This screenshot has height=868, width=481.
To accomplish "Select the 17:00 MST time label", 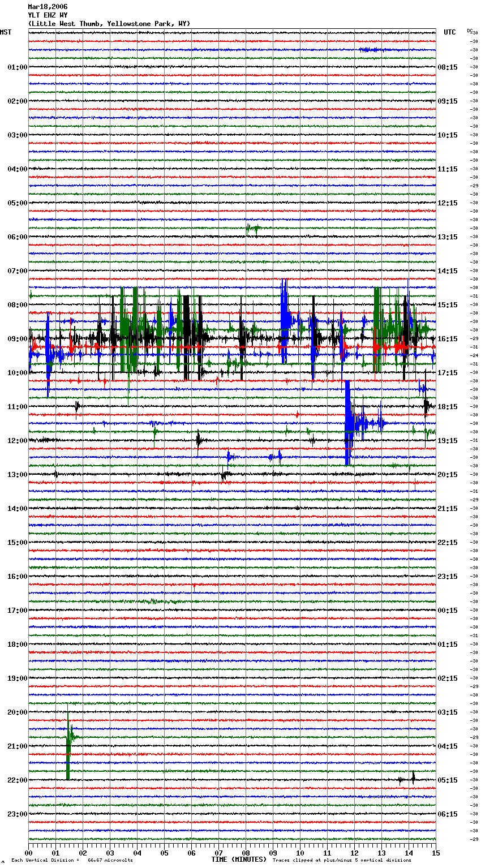I will [x=18, y=611].
